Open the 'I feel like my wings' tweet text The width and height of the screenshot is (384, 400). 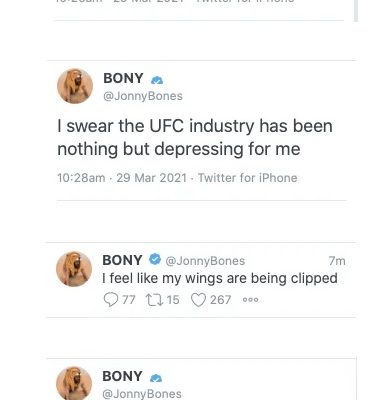(220, 278)
